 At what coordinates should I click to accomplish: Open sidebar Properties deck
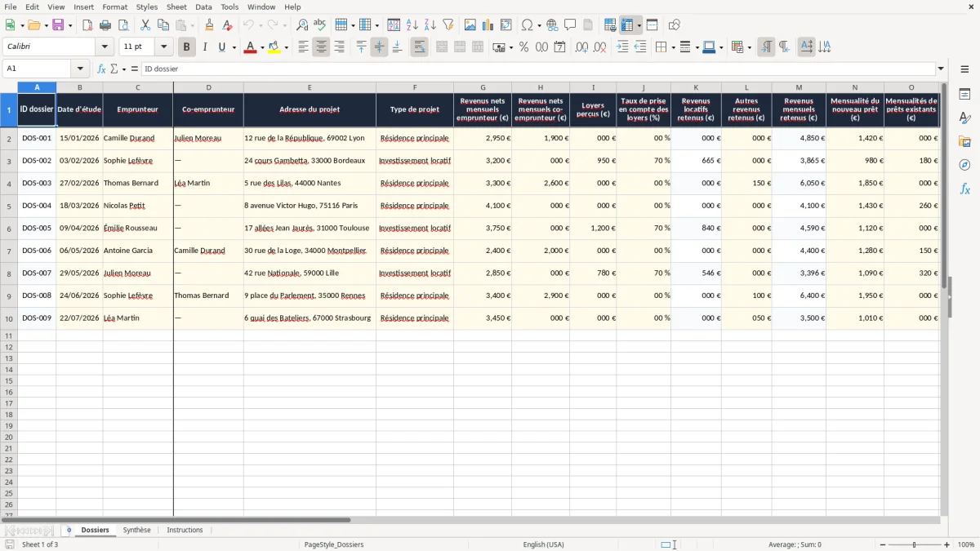(x=964, y=95)
